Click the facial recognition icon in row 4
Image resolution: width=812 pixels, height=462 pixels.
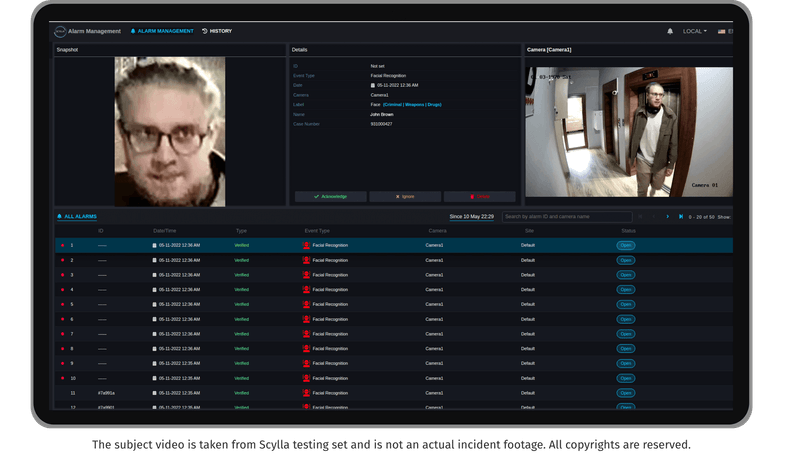pyautogui.click(x=306, y=290)
